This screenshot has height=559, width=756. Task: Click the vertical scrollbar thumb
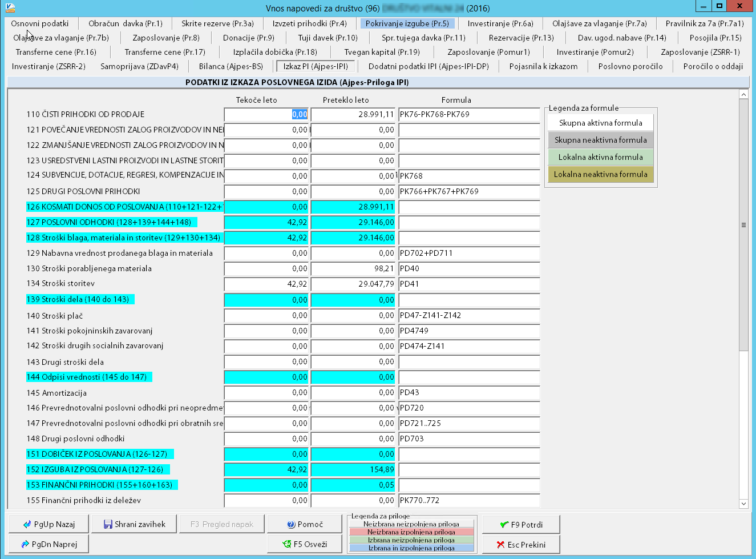click(743, 225)
